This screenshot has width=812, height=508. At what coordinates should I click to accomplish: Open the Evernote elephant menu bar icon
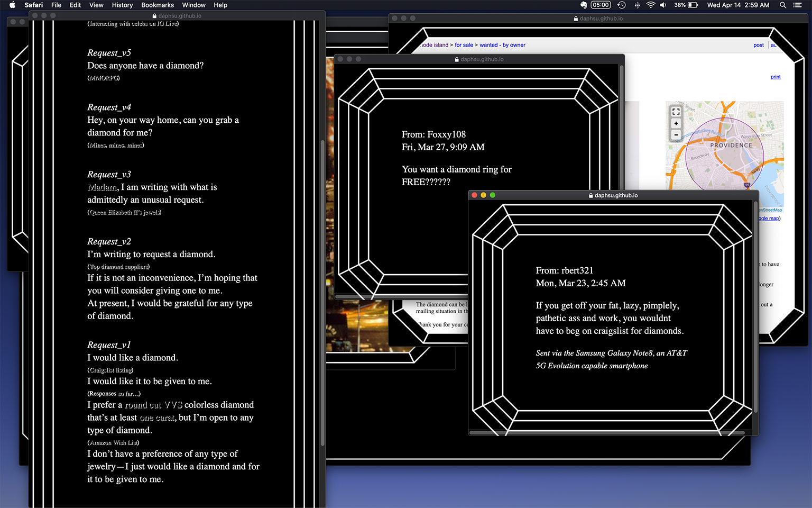pyautogui.click(x=584, y=5)
